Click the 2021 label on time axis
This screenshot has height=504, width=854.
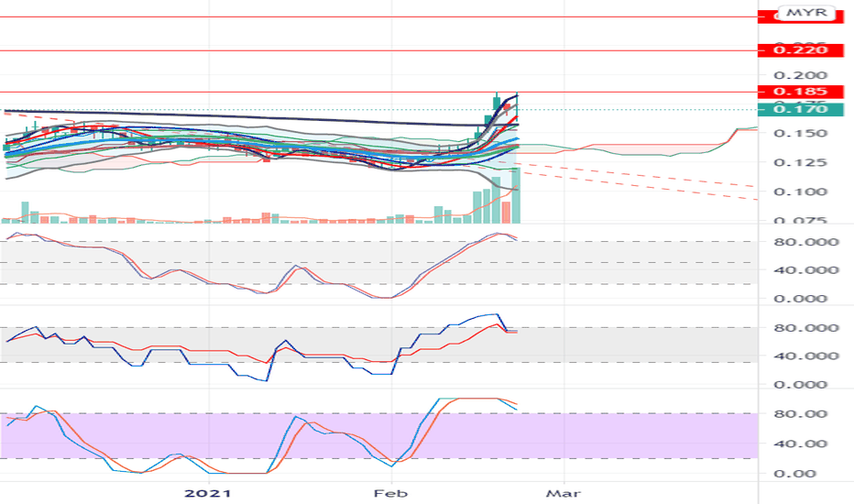tap(208, 494)
